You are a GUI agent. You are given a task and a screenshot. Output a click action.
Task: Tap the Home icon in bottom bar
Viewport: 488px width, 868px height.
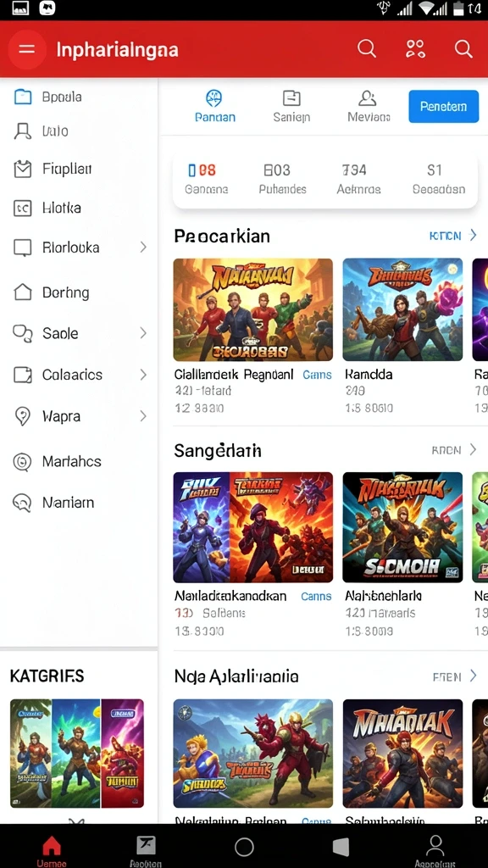click(52, 845)
